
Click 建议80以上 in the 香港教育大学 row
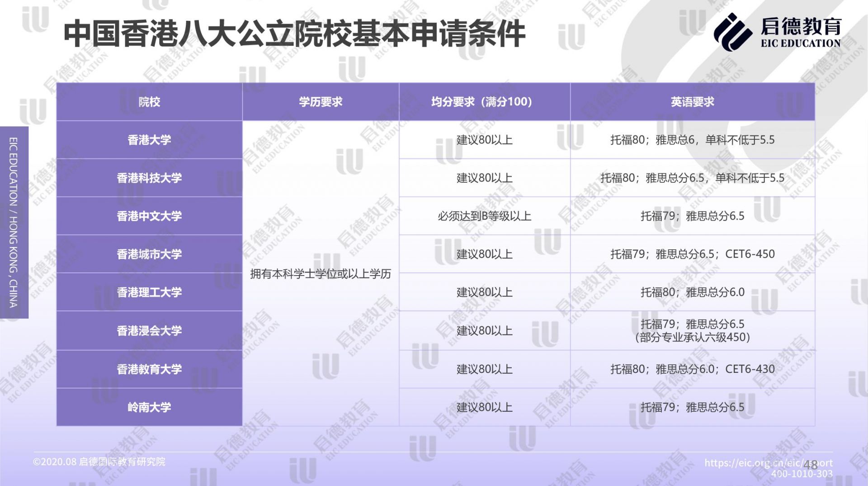(x=485, y=369)
